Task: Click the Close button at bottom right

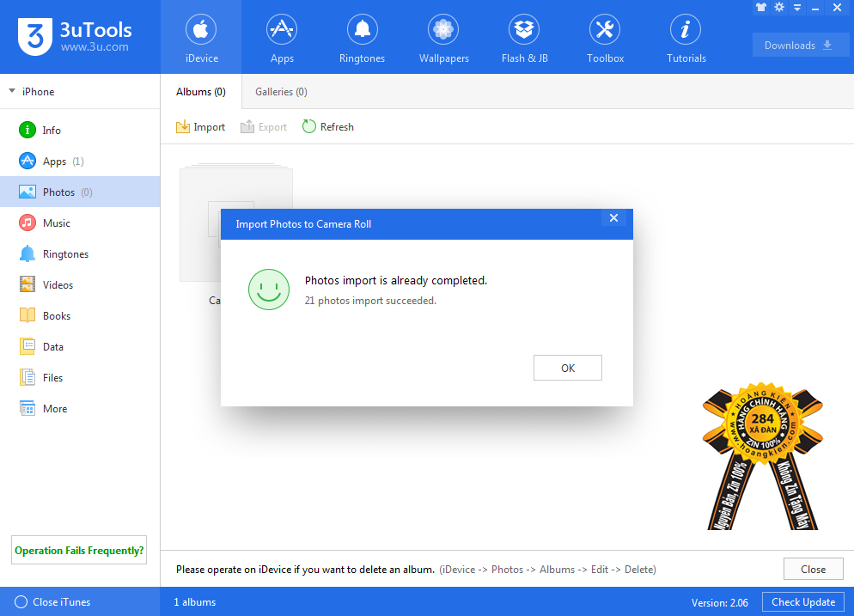Action: coord(813,569)
